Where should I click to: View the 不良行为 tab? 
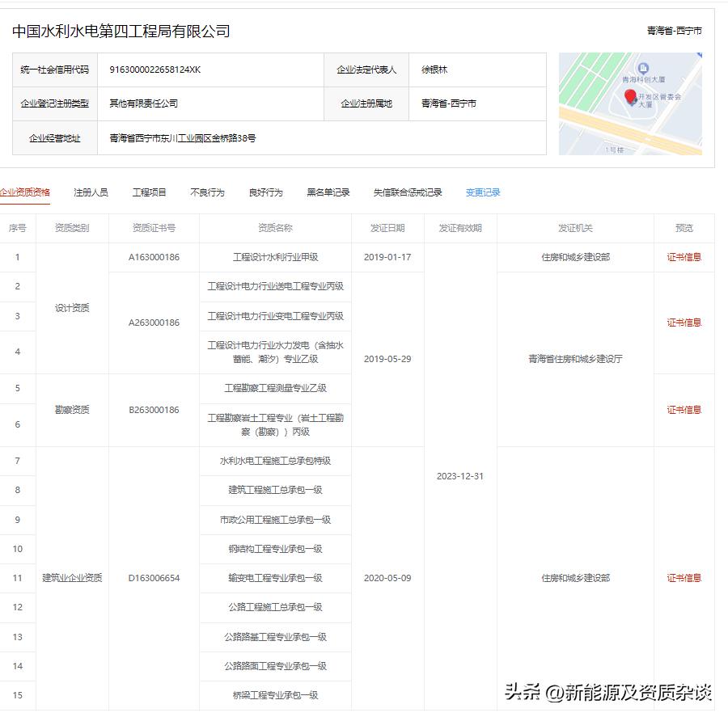pyautogui.click(x=209, y=192)
